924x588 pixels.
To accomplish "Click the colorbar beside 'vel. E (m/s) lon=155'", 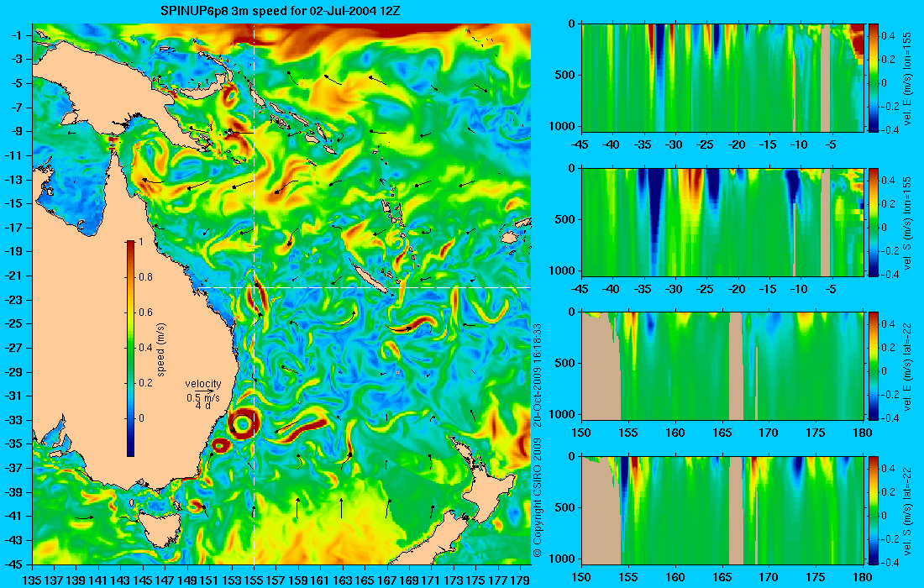I will (x=874, y=78).
